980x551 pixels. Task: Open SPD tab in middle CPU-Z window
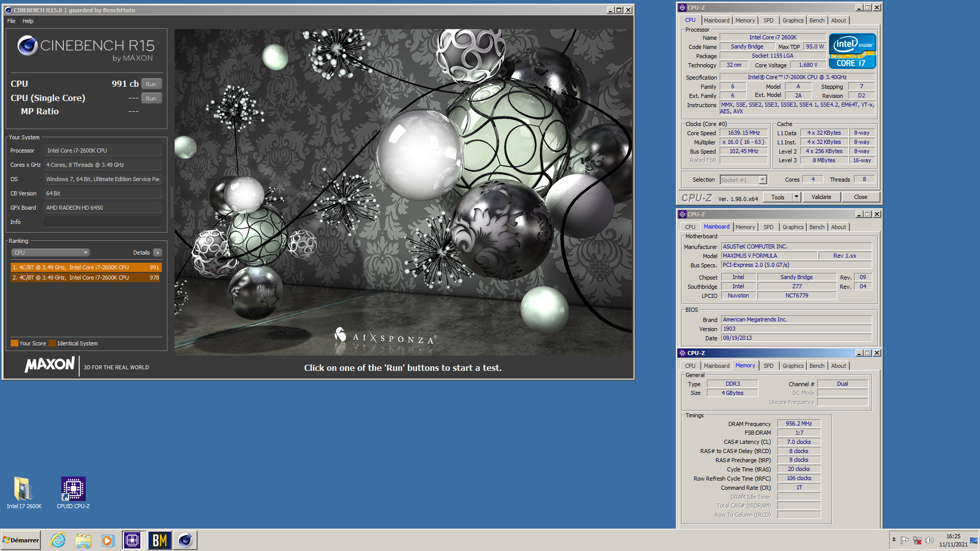[769, 227]
